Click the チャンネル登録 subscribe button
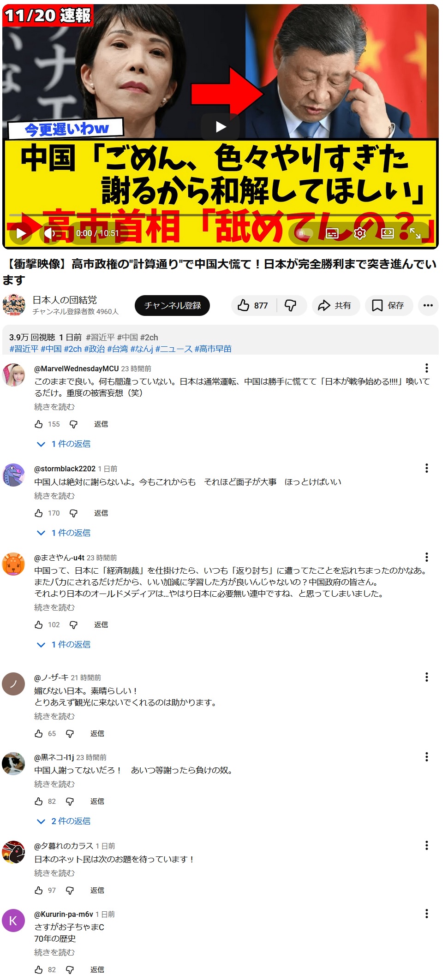448x980 pixels. click(172, 305)
